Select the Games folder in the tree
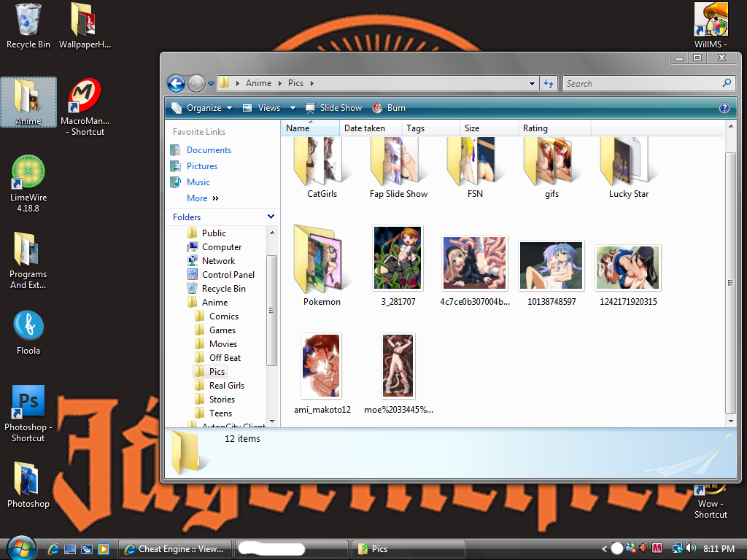The width and height of the screenshot is (747, 560). pyautogui.click(x=222, y=330)
